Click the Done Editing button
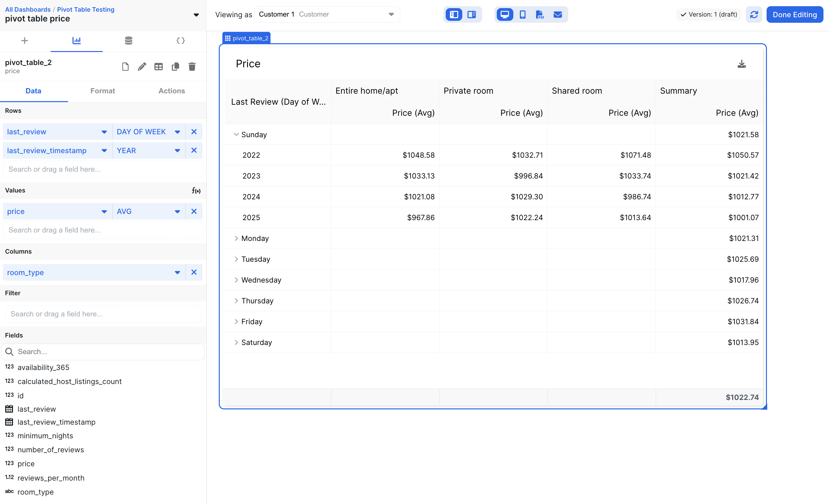This screenshot has height=504, width=829. [794, 14]
